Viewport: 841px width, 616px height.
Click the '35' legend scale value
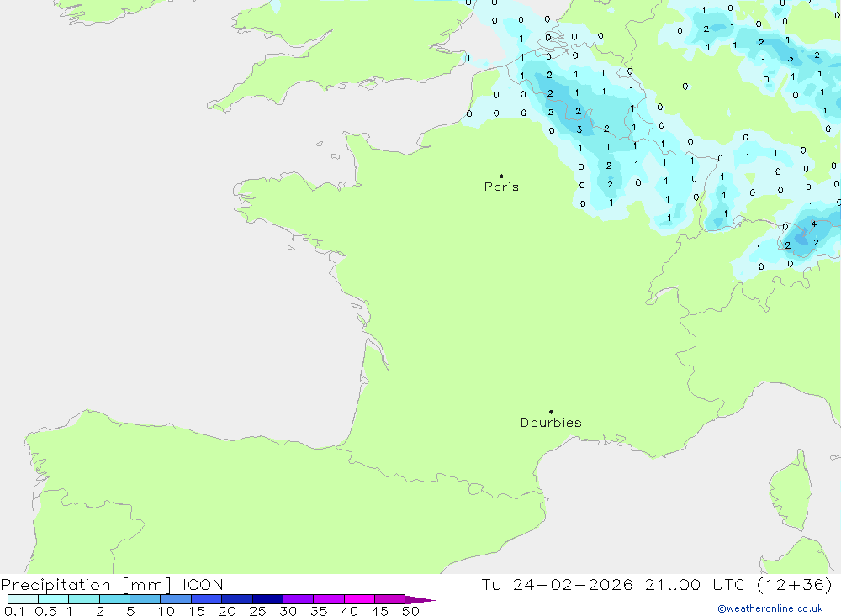[319, 611]
